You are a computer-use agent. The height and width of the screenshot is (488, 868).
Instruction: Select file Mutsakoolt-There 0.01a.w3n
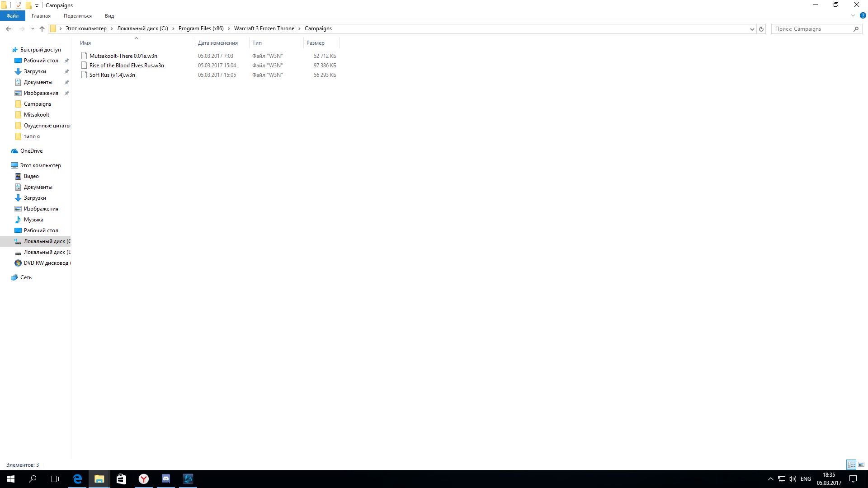(x=123, y=56)
